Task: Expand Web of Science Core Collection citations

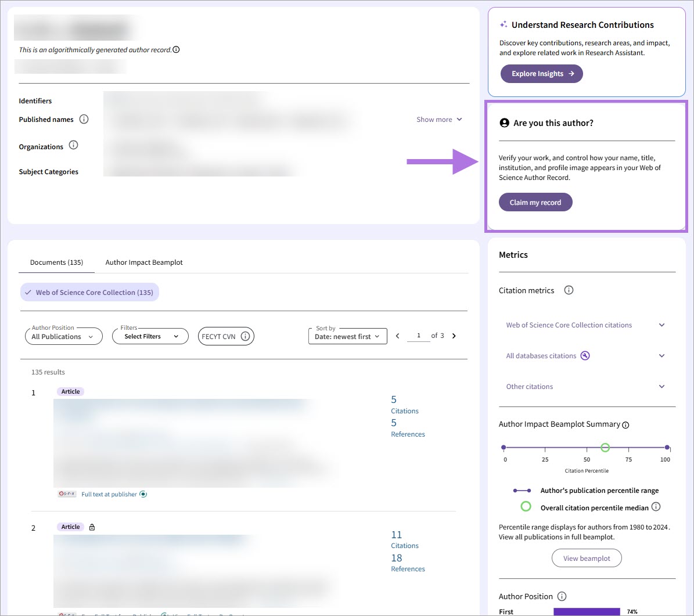Action: click(585, 325)
